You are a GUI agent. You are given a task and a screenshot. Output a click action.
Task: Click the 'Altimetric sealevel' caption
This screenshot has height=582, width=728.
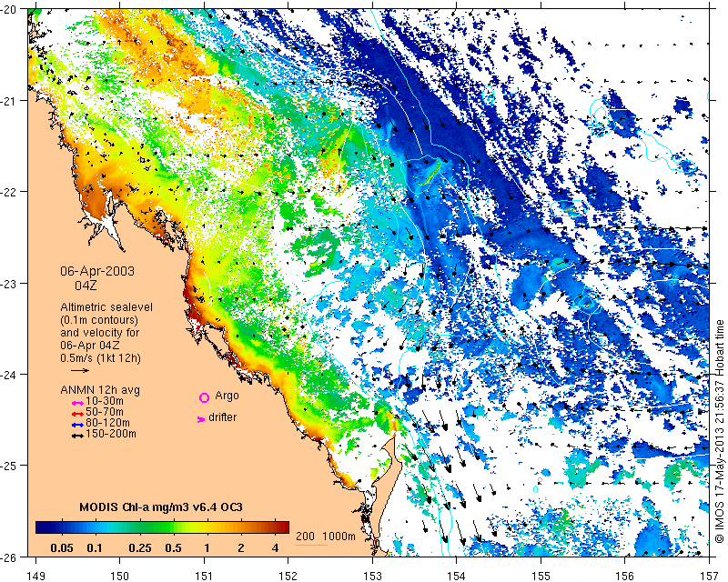[106, 307]
